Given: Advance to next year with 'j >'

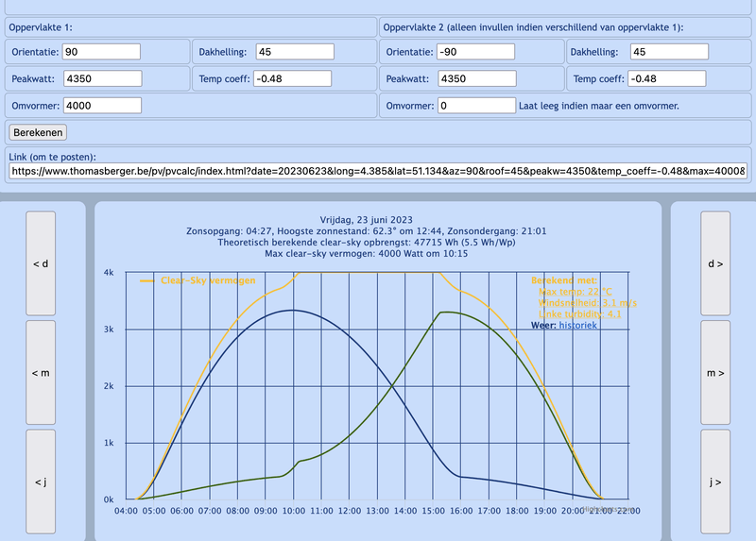Looking at the screenshot, I should [x=715, y=482].
